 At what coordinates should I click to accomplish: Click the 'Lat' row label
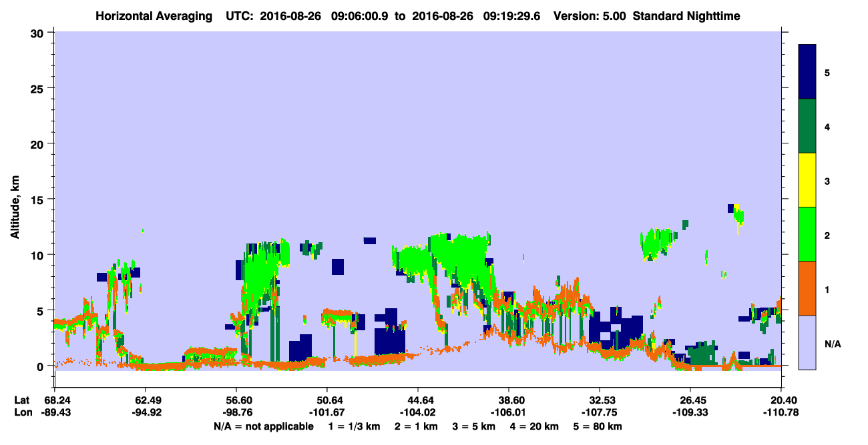click(21, 400)
